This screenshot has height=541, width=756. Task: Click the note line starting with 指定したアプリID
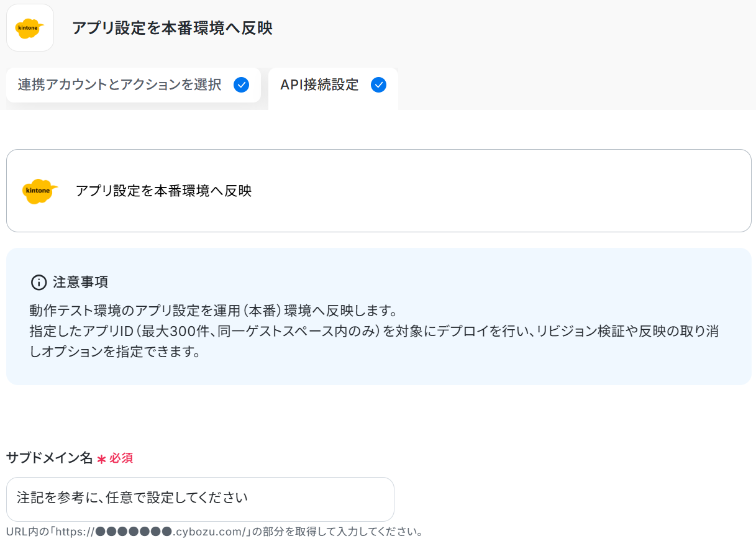pyautogui.click(x=373, y=331)
